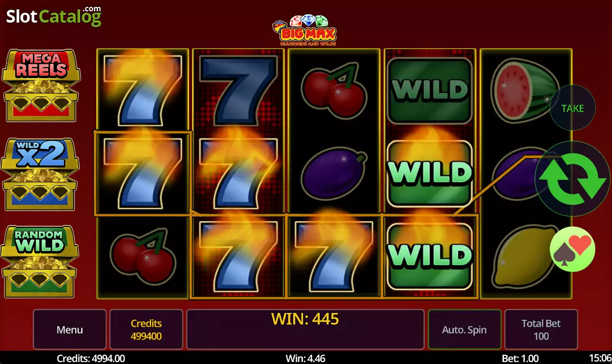This screenshot has height=364, width=612.
Task: Click the Random Wild treasure chest
Action: [39, 261]
